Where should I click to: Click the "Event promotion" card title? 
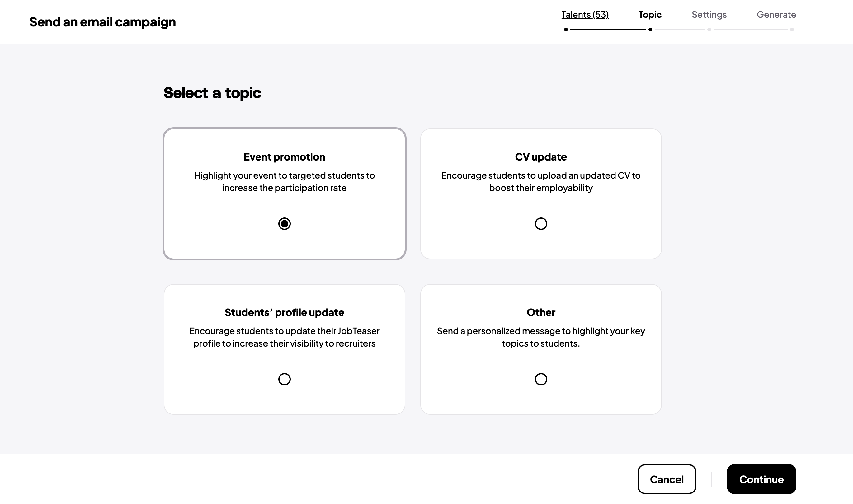click(285, 157)
